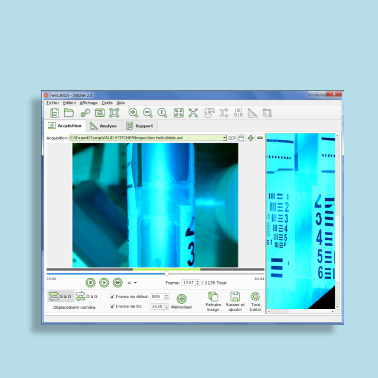Open the Affichage menu

[89, 103]
